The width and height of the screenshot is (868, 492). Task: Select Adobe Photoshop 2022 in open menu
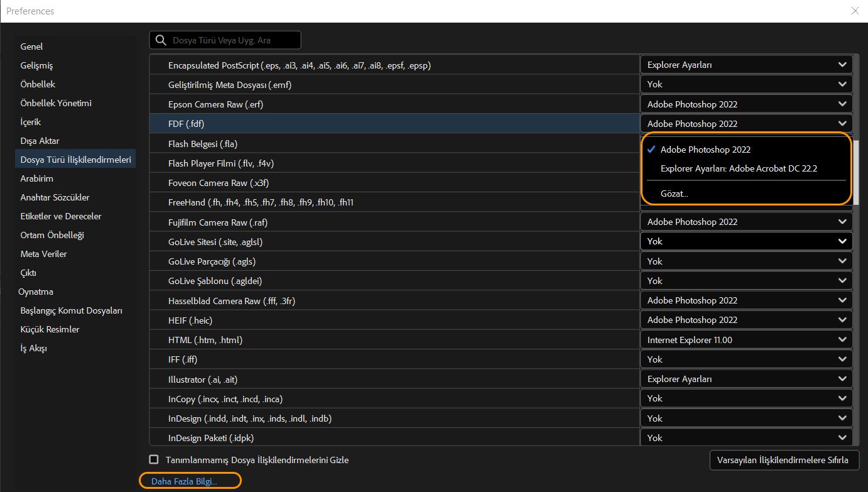point(705,150)
